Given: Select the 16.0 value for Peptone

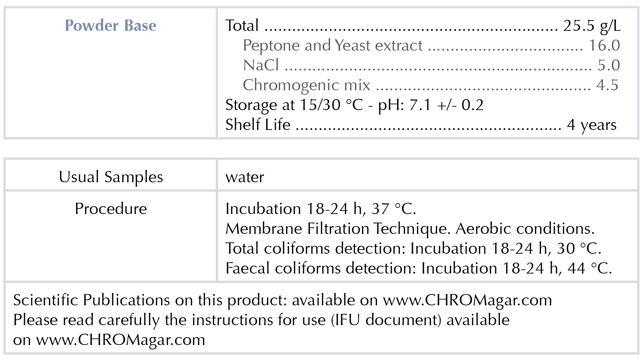Looking at the screenshot, I should click(604, 45).
